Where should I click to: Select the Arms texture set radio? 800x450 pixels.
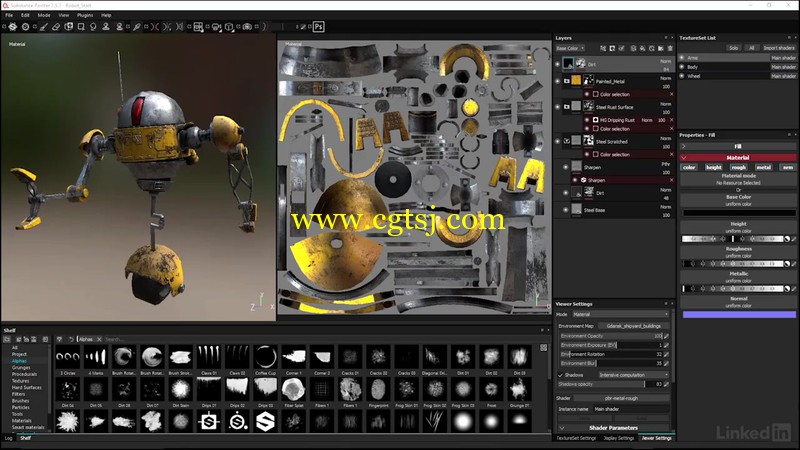click(682, 58)
